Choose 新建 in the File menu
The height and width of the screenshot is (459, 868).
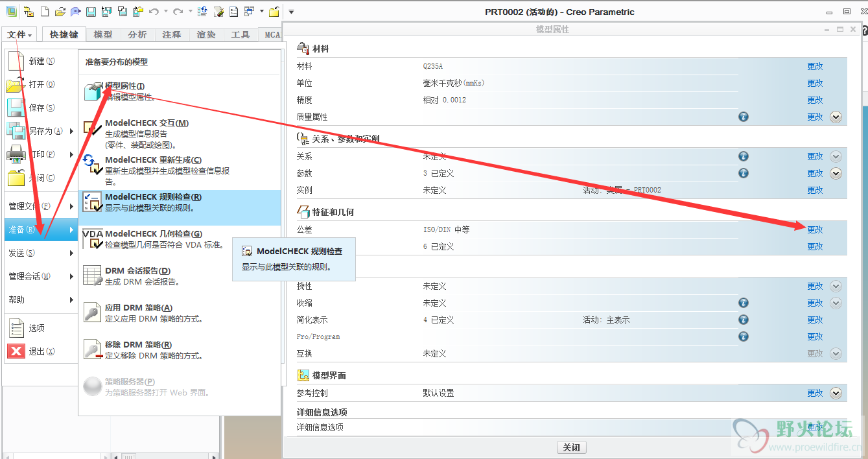[x=41, y=61]
